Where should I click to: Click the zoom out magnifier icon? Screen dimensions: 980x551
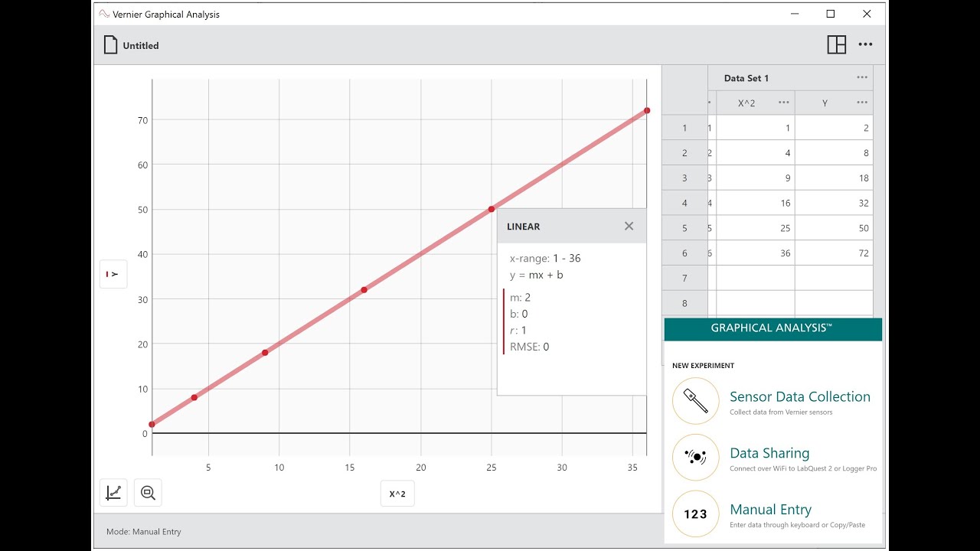148,493
